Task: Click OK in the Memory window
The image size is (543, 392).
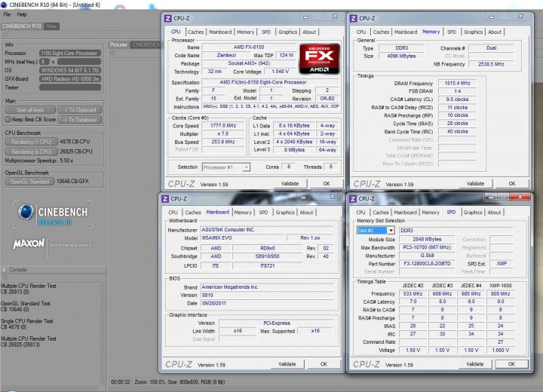Action: click(x=512, y=183)
